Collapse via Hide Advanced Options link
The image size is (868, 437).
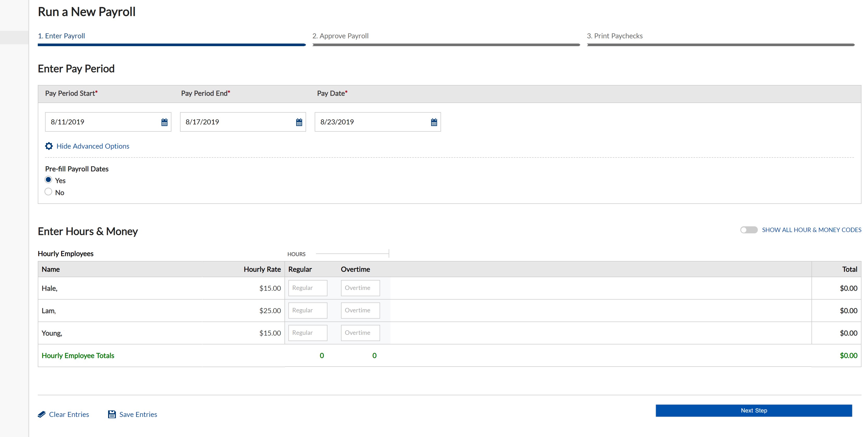[93, 146]
